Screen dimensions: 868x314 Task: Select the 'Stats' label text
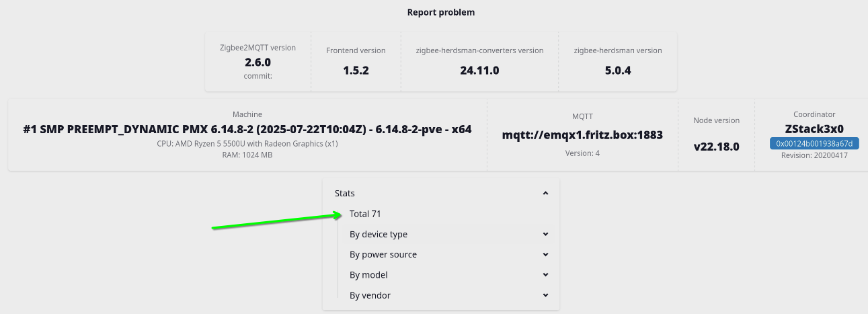coord(345,194)
